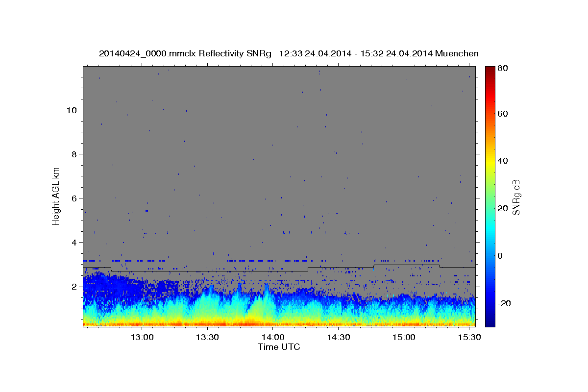Click the height tick label 8
Image resolution: width=588 pixels, height=392 pixels.
74,154
